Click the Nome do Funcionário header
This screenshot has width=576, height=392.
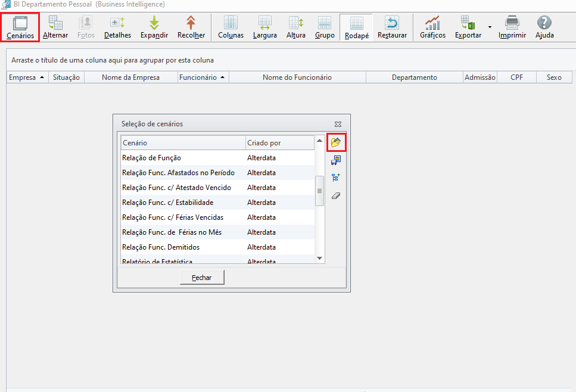pos(297,77)
